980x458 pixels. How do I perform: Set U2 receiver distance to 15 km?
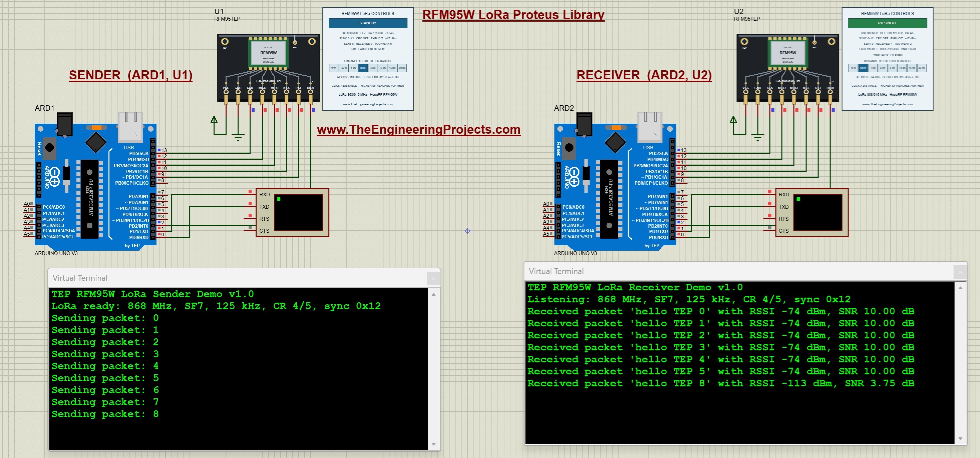pos(912,68)
